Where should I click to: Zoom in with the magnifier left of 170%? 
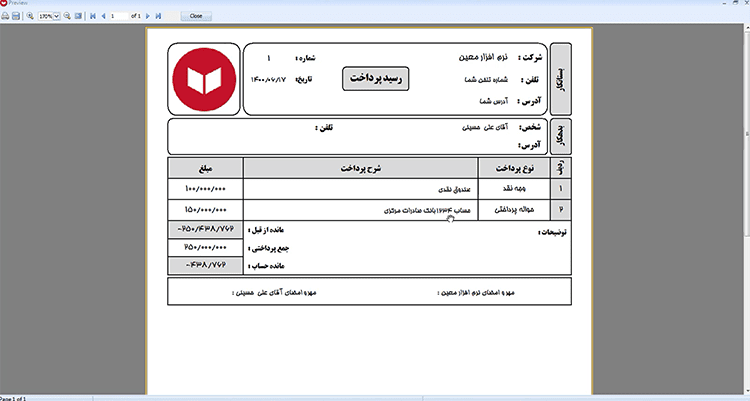(x=30, y=16)
